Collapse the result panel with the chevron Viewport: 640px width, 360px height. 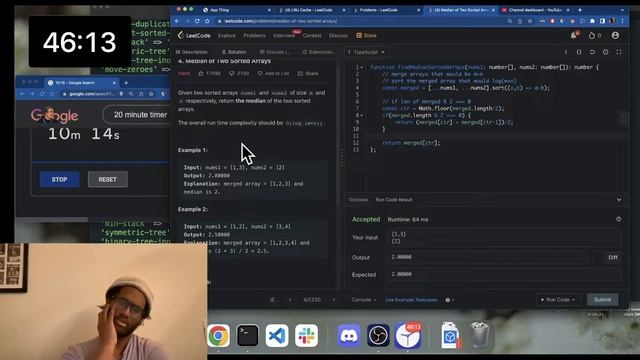point(619,200)
